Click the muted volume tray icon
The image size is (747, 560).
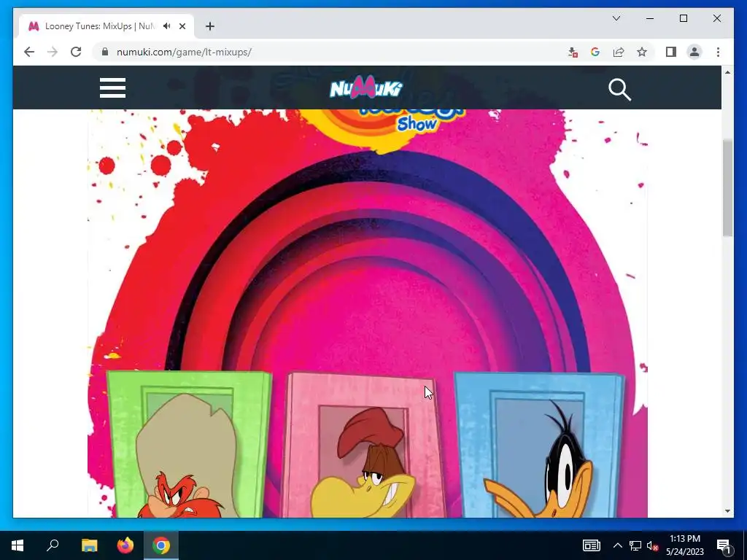(x=653, y=545)
